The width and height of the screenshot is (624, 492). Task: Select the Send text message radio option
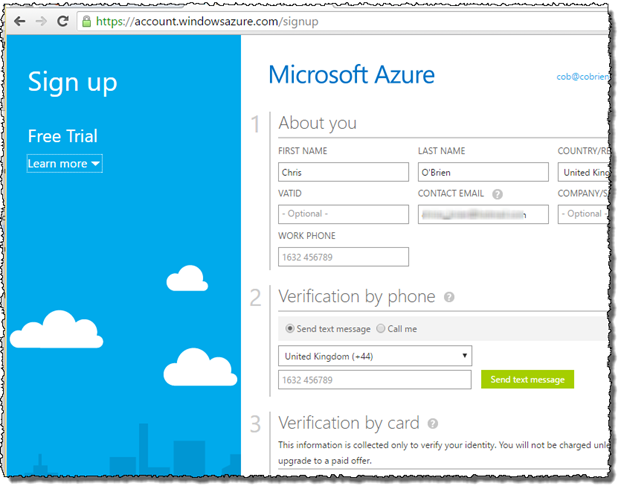tap(290, 329)
